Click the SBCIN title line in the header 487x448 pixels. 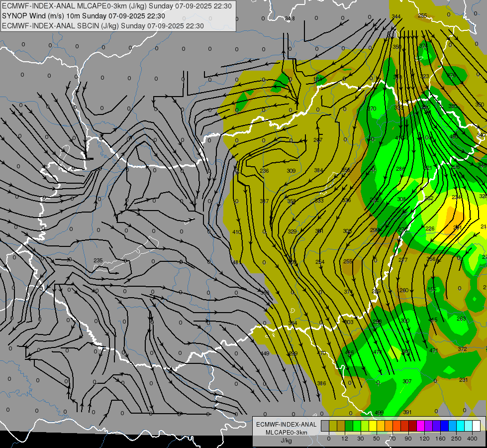(103, 26)
